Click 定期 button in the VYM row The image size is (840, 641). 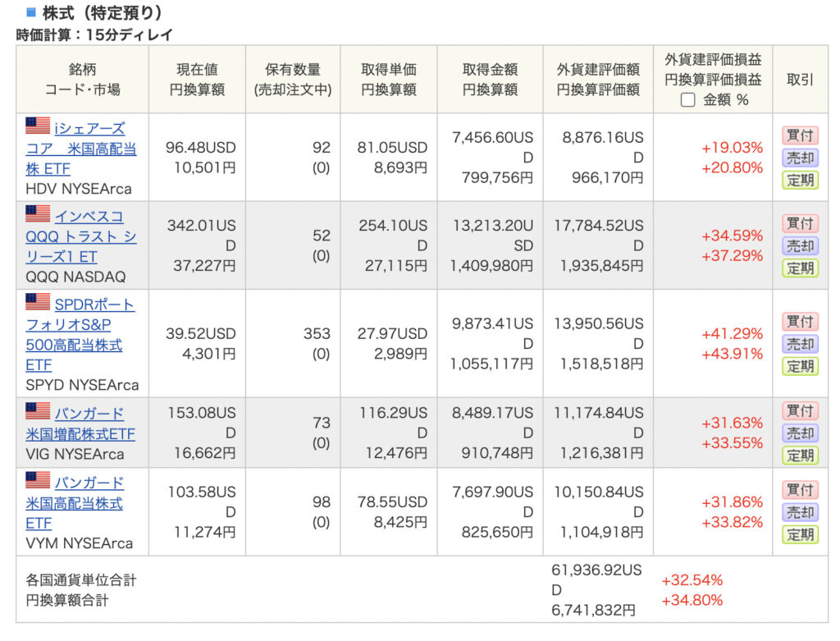click(800, 535)
